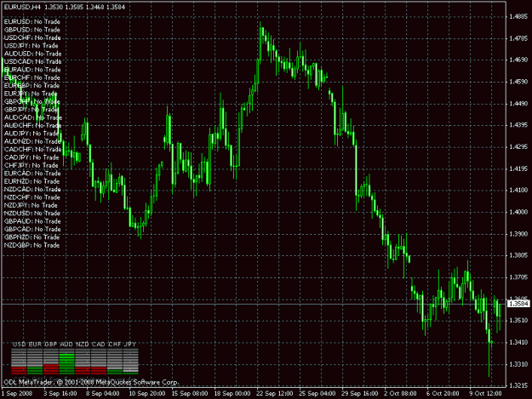
Task: Click the 1.4100 price axis label
Action: point(518,190)
